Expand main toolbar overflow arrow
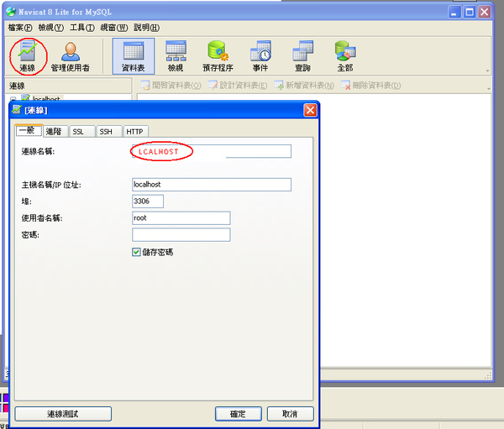Screen dimensions: 504x429 click(487, 71)
